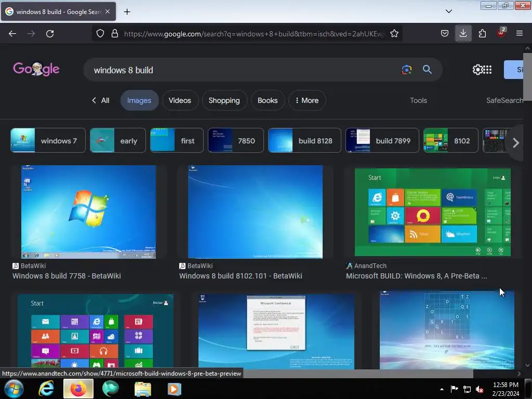The image size is (532, 399).
Task: Launch Windows Media Player from taskbar
Action: click(x=175, y=389)
